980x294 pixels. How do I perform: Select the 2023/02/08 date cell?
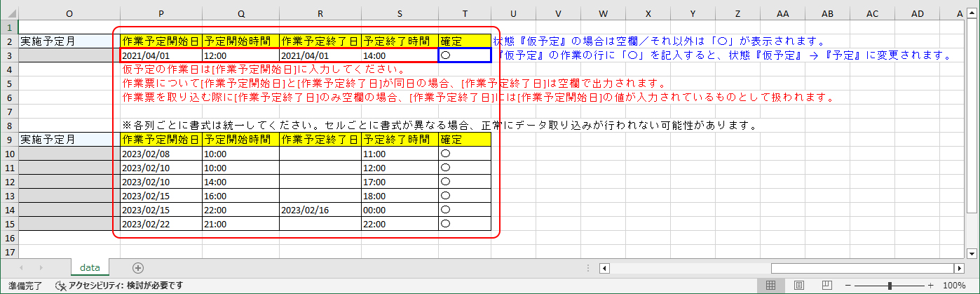161,154
